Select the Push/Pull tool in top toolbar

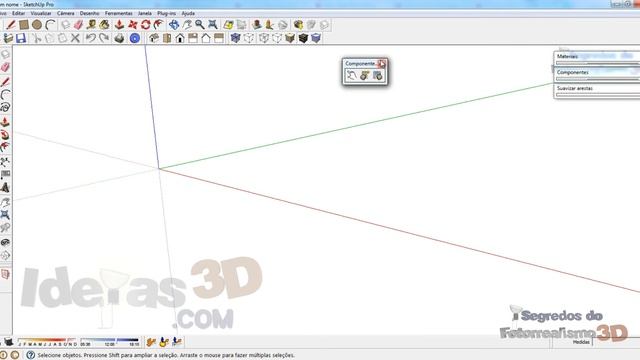click(x=119, y=25)
